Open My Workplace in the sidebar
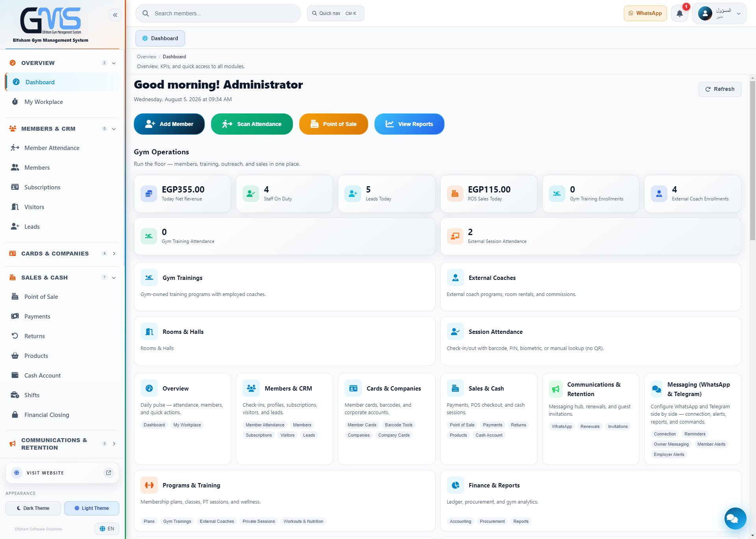Viewport: 756px width, 539px height. tap(63, 102)
